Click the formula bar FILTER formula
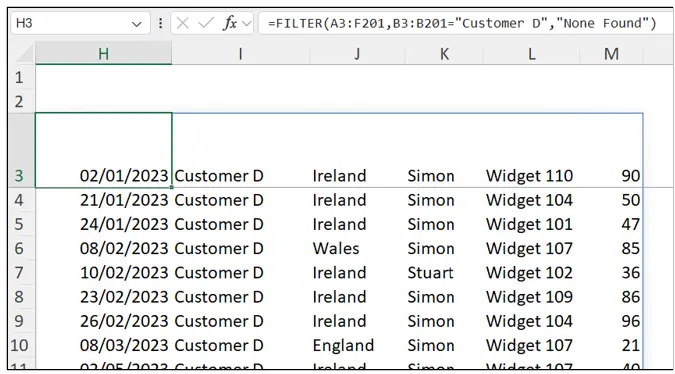The image size is (675, 374). [461, 23]
